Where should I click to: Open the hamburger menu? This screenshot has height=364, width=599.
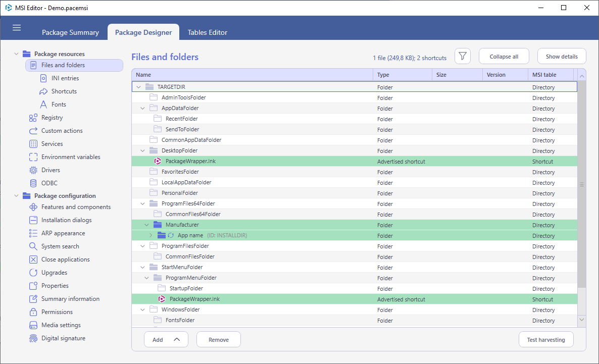(x=17, y=27)
